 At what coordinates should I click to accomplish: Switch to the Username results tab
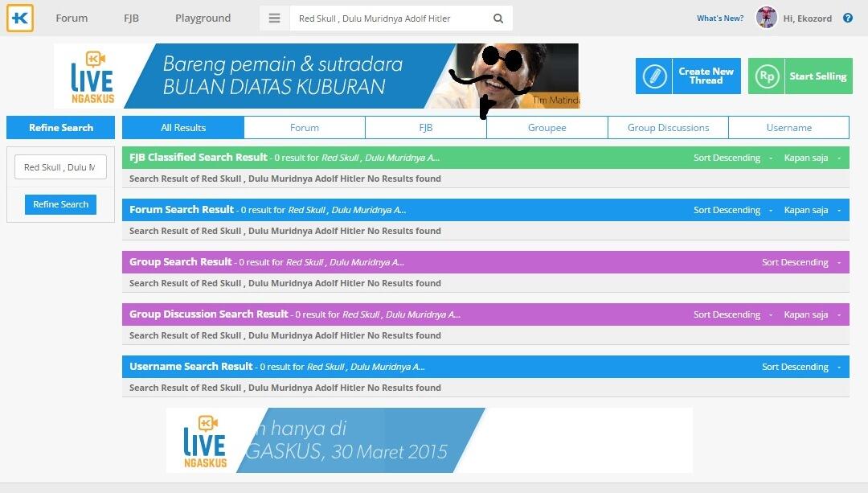point(789,127)
